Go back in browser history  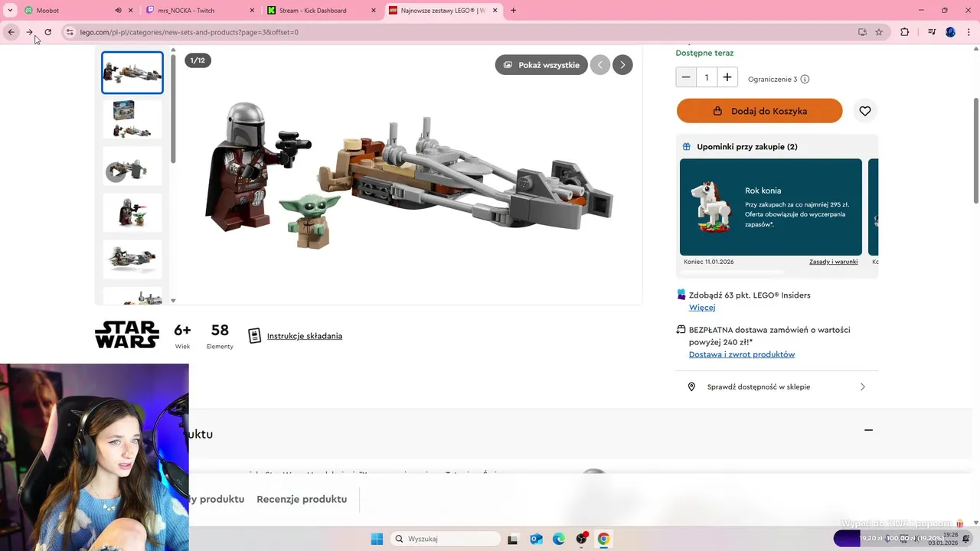coord(11,32)
